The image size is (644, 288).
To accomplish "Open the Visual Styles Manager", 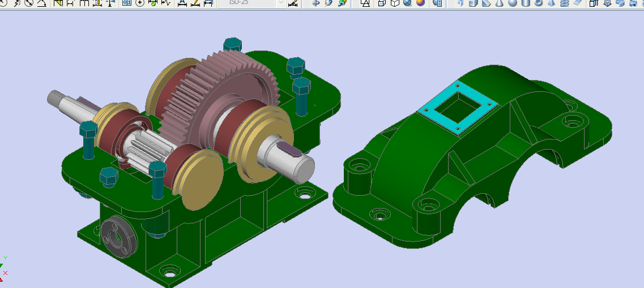I will (438, 2).
